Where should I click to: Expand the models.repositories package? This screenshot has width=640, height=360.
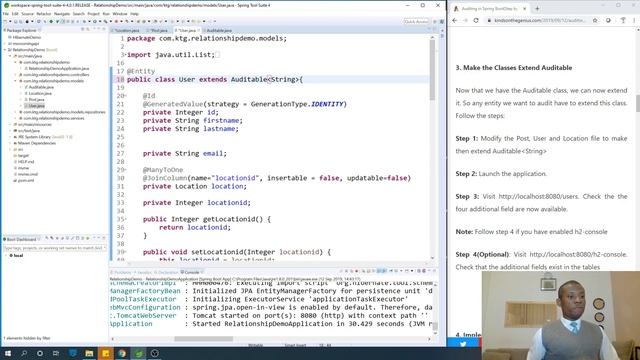(x=16, y=112)
